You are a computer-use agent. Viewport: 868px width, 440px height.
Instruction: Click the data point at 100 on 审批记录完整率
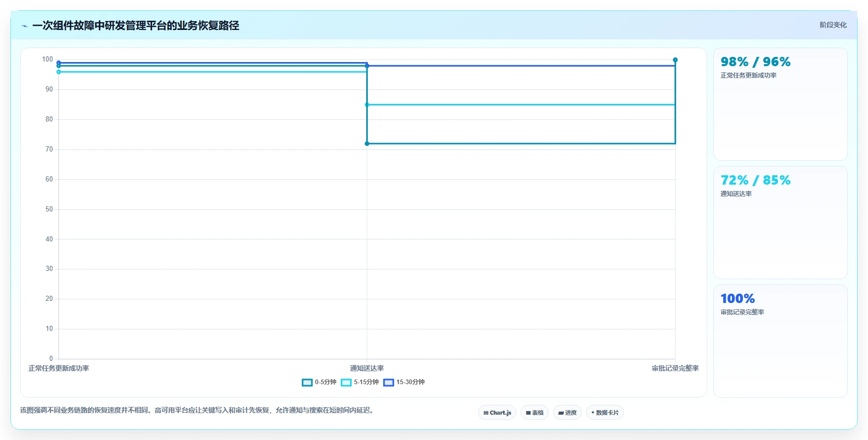tap(675, 60)
